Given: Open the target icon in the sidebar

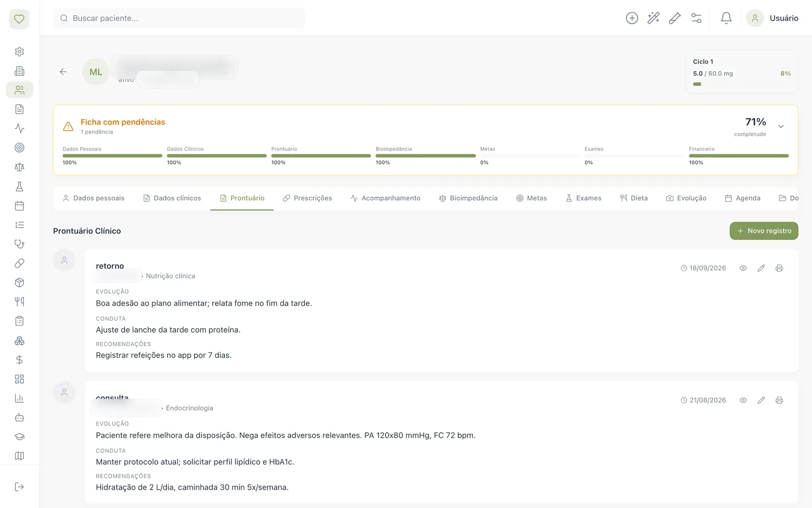Looking at the screenshot, I should [19, 148].
